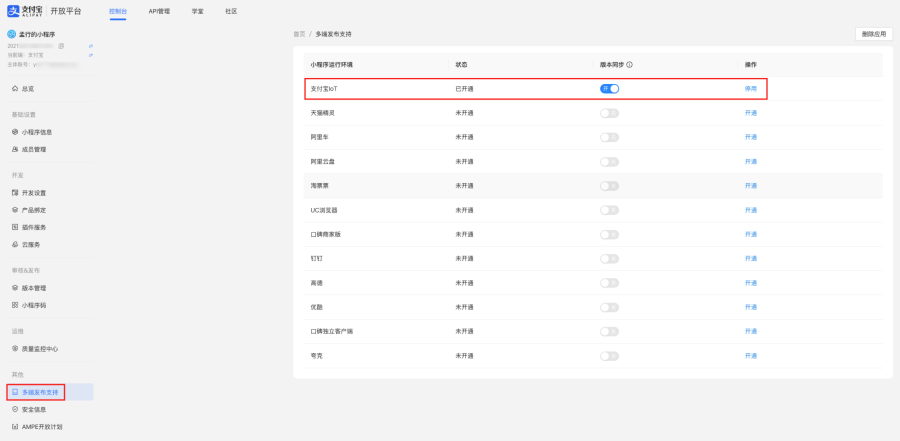Open the 社区 tab
Image resolution: width=900 pixels, height=441 pixels.
[x=231, y=11]
